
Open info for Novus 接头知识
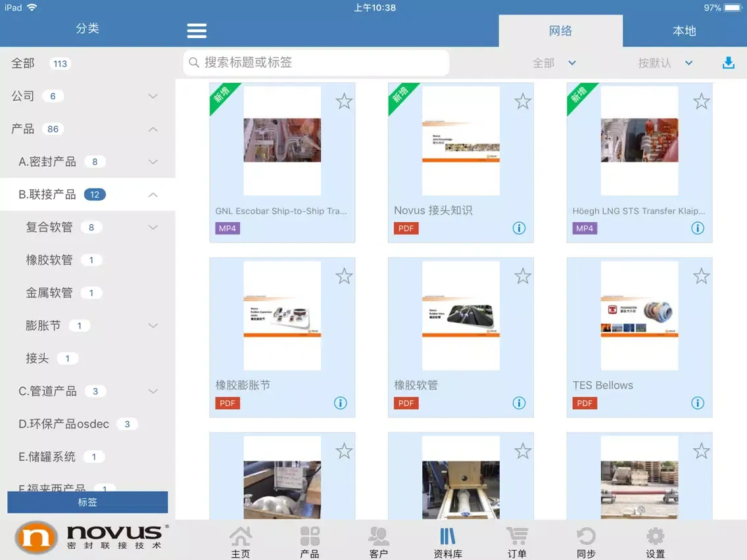pos(519,228)
